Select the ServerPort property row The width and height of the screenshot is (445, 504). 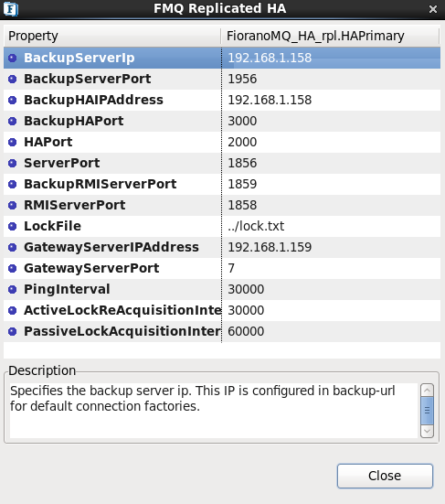[x=222, y=163]
